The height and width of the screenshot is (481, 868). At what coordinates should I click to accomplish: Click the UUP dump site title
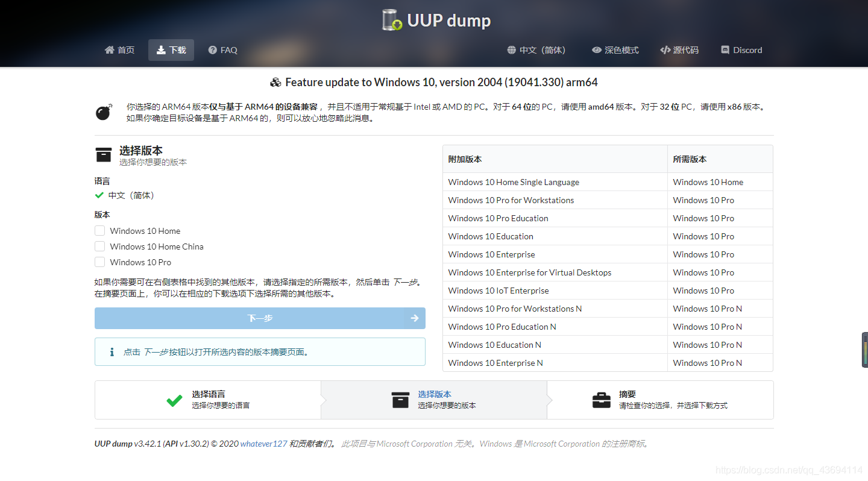(x=449, y=20)
